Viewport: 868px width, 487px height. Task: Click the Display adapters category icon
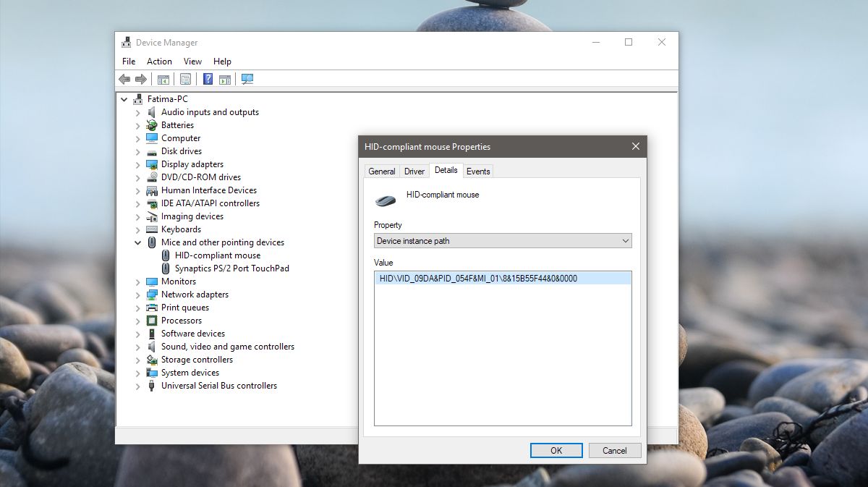coord(152,164)
